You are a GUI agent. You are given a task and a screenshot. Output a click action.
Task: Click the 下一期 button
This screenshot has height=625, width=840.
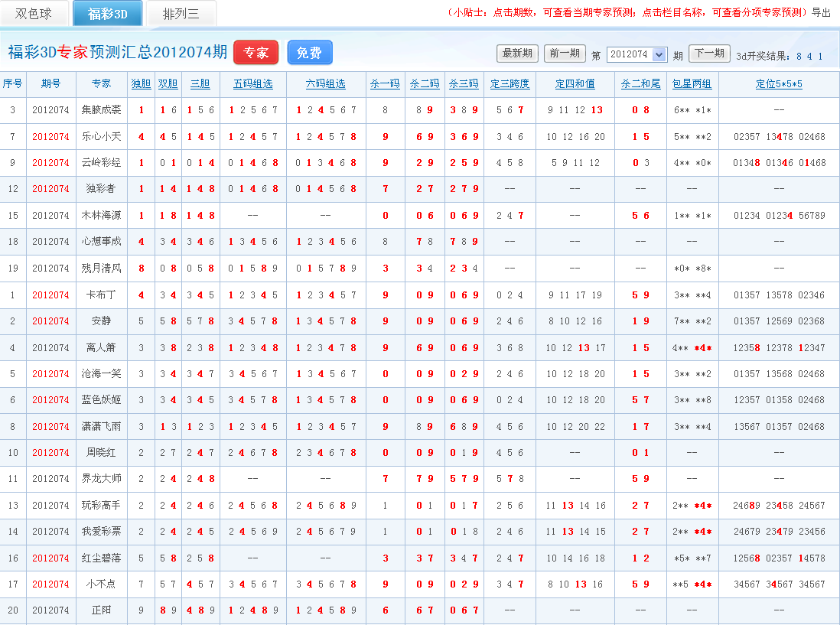coord(709,54)
